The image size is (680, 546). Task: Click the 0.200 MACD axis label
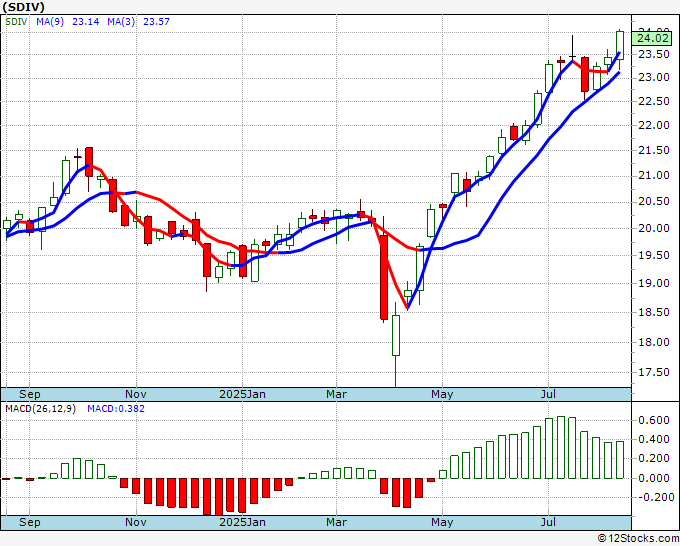pyautogui.click(x=654, y=458)
